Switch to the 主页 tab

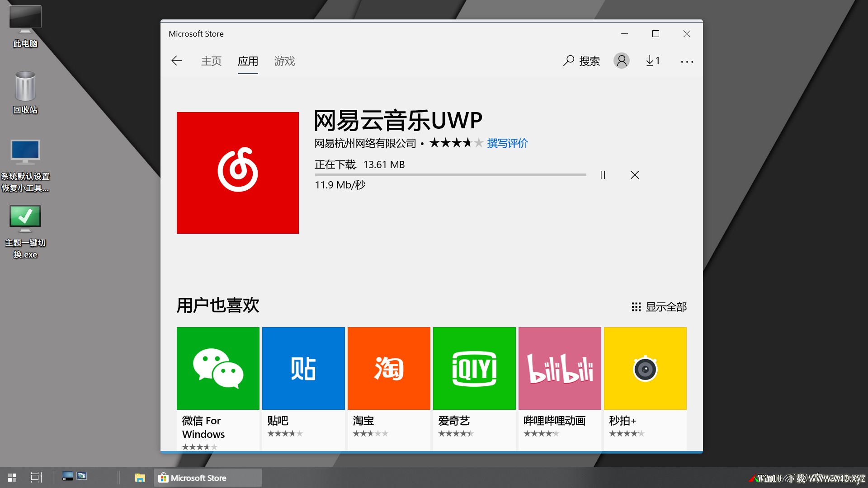[x=211, y=61]
